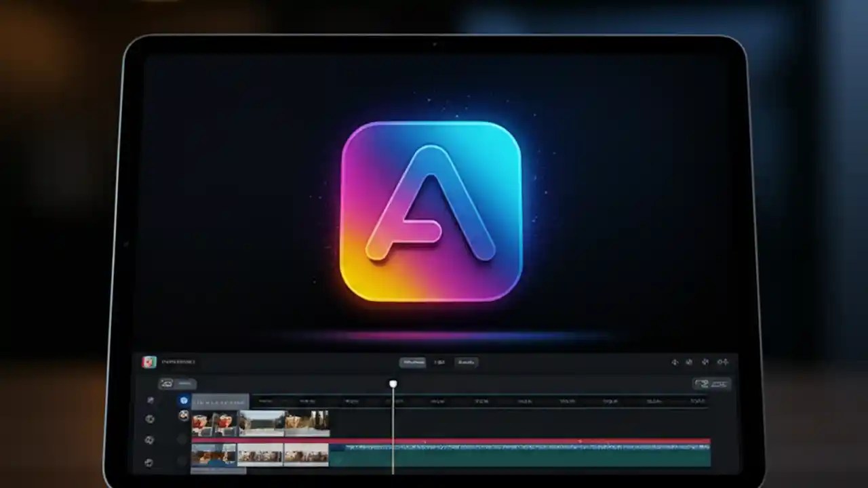Open the rightmost menu item in the header
The image size is (868, 488).
click(467, 362)
